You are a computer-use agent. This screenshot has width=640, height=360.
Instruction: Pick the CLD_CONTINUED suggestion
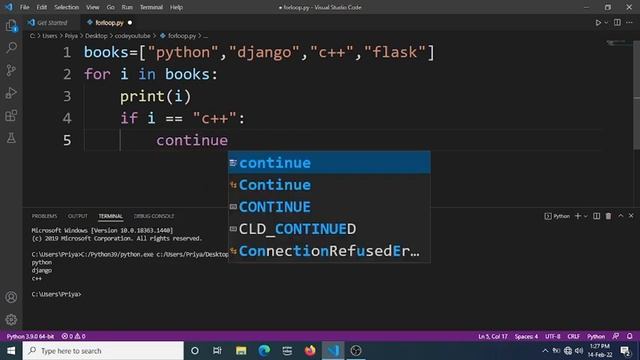coord(329,229)
